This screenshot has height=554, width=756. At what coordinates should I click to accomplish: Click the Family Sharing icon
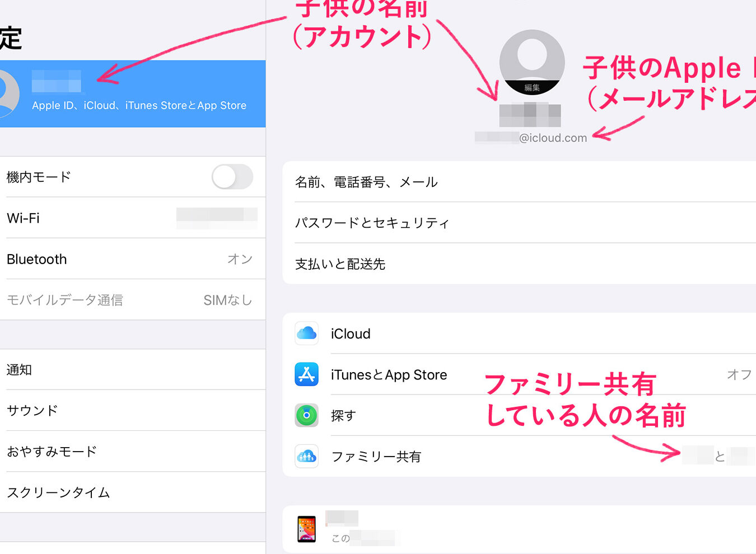pos(306,456)
